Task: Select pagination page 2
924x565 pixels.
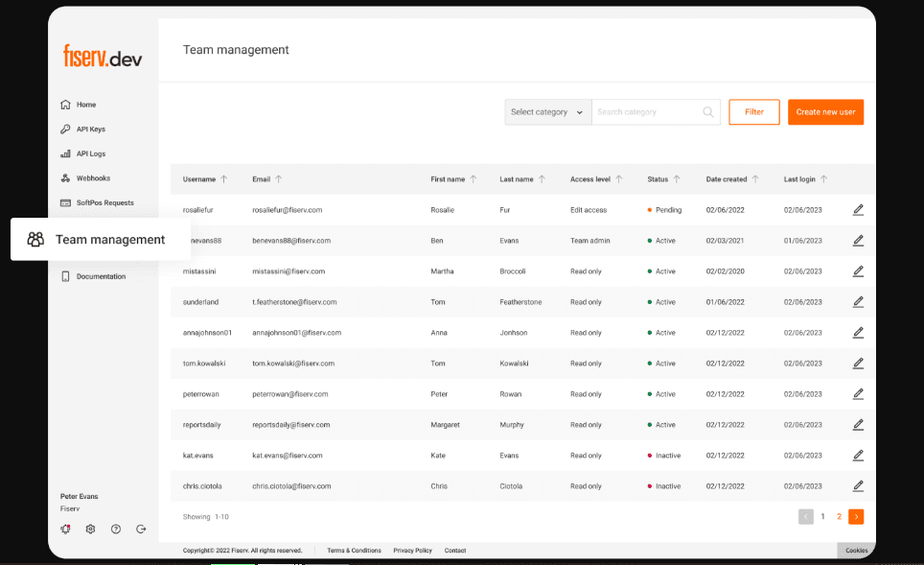Action: [x=839, y=517]
